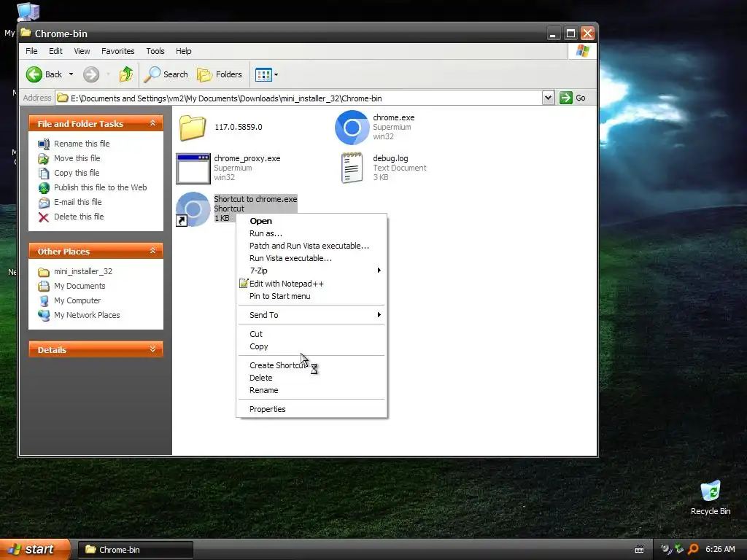747x560 pixels.
Task: Select the debug.log notepad icon
Action: tap(352, 168)
